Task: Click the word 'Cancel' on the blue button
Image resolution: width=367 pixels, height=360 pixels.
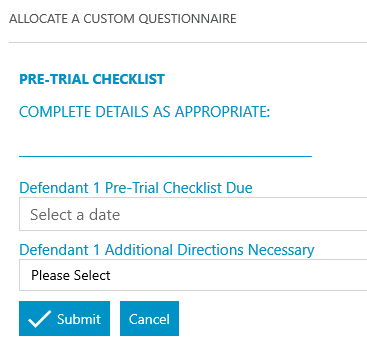Action: (x=149, y=319)
